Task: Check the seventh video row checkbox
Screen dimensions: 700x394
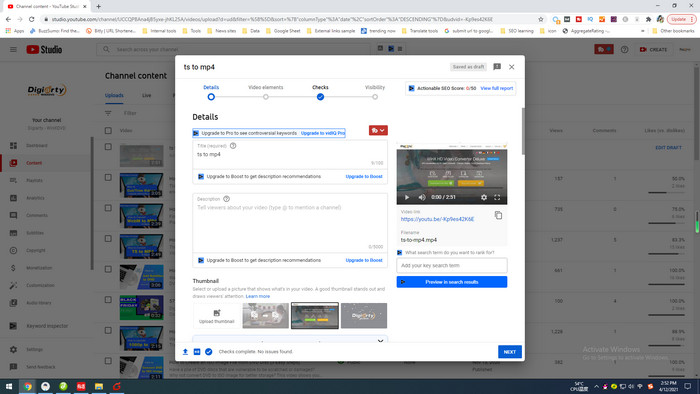Action: [x=108, y=331]
